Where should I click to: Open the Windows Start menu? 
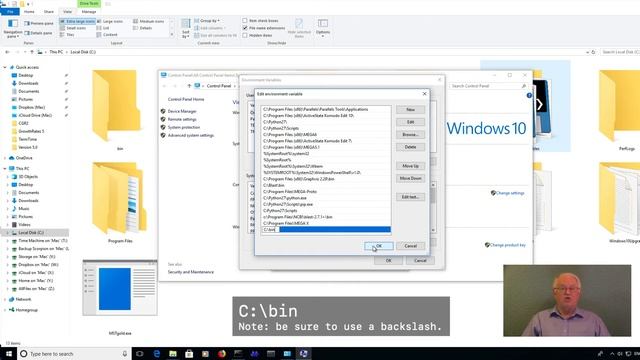(8, 353)
